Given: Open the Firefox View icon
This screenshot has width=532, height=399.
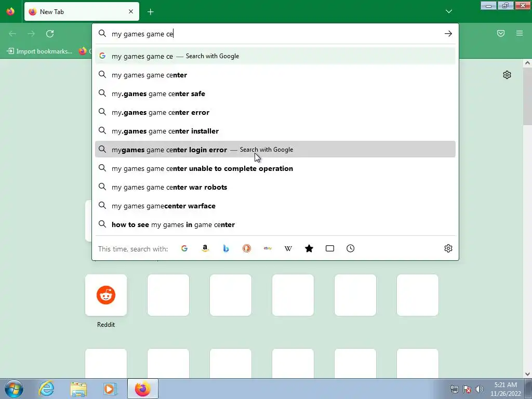Looking at the screenshot, I should (10, 11).
